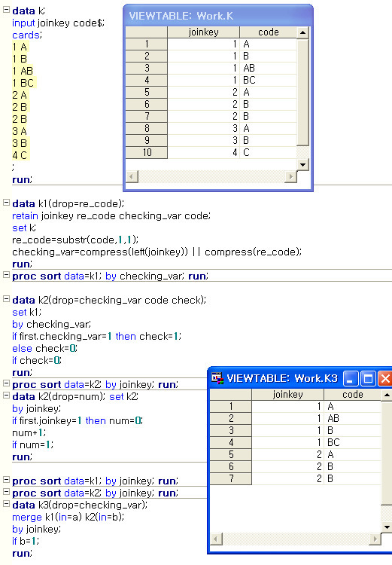Viewport: 392px width, 565px height.
Task: Collapse the 'data k2(drop=checking_var code check)' block
Action: [x=6, y=299]
